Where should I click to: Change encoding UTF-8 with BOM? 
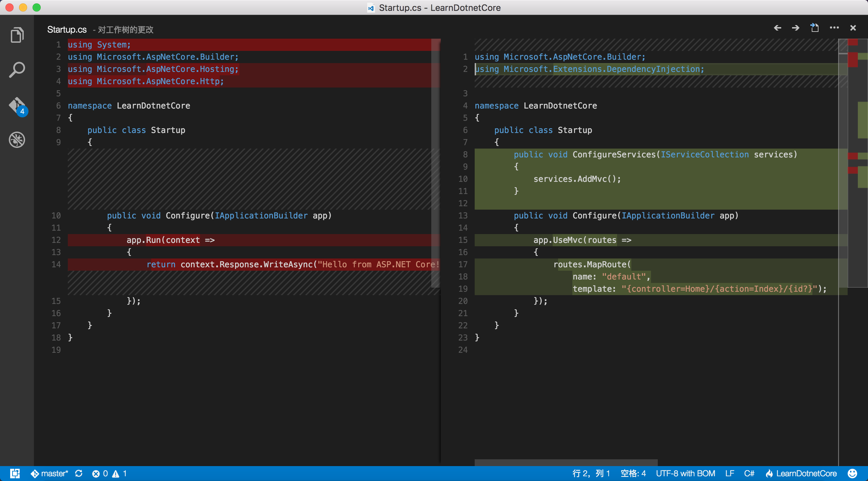pos(686,473)
